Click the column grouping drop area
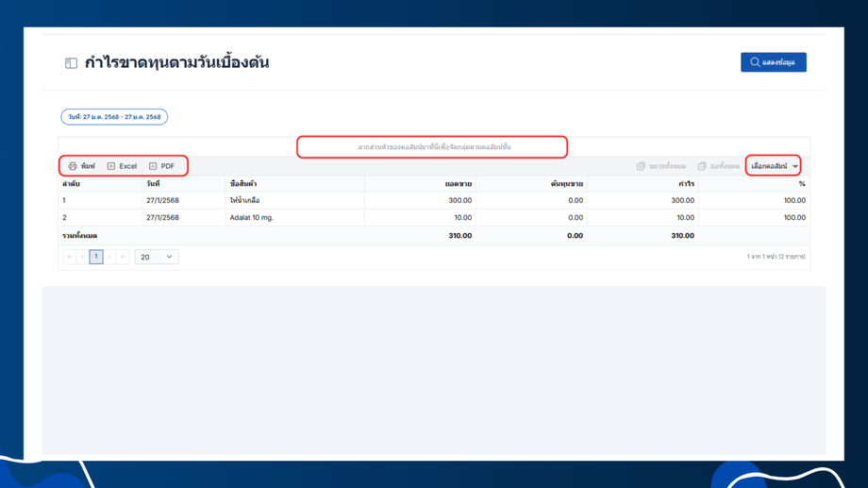Screen dimensions: 868x488 coord(433,147)
